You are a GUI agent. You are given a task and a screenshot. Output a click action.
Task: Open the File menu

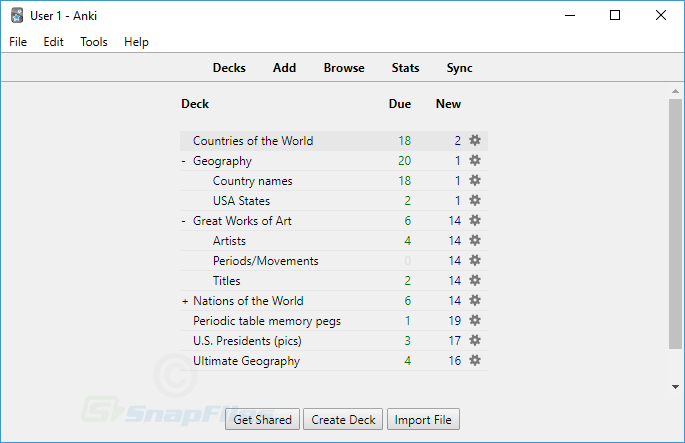[x=18, y=42]
